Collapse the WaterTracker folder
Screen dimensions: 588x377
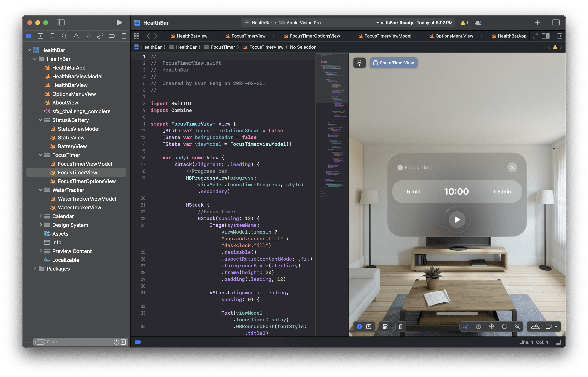[41, 190]
